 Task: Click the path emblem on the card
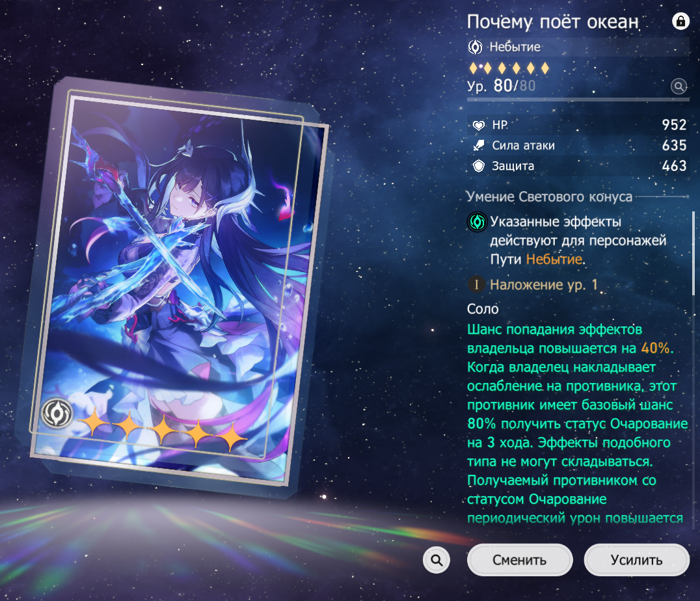57,412
